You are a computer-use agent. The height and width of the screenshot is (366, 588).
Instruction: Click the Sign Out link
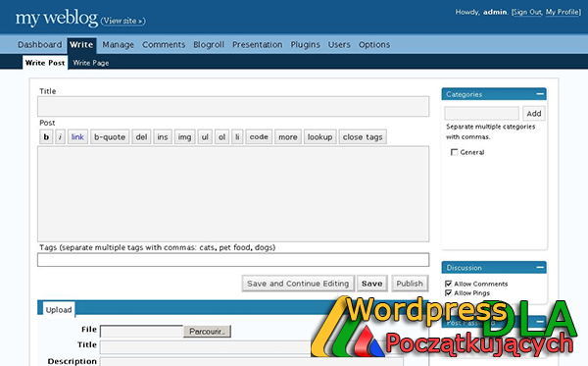pos(527,12)
